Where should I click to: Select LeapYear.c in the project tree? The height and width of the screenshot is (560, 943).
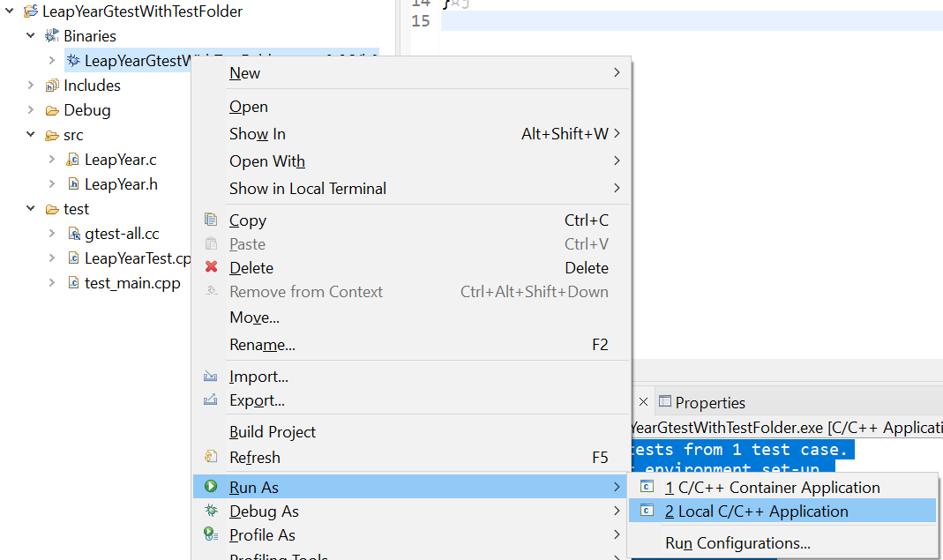120,160
